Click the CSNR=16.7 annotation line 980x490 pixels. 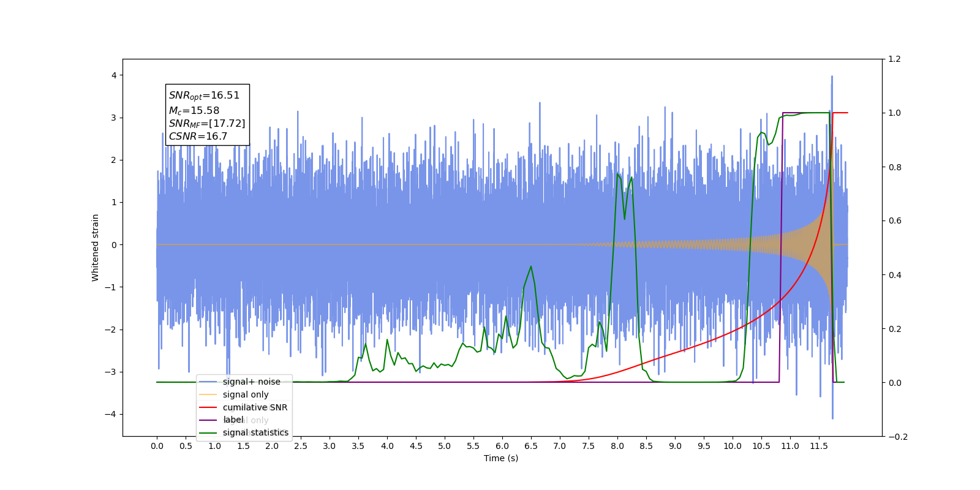pyautogui.click(x=198, y=136)
